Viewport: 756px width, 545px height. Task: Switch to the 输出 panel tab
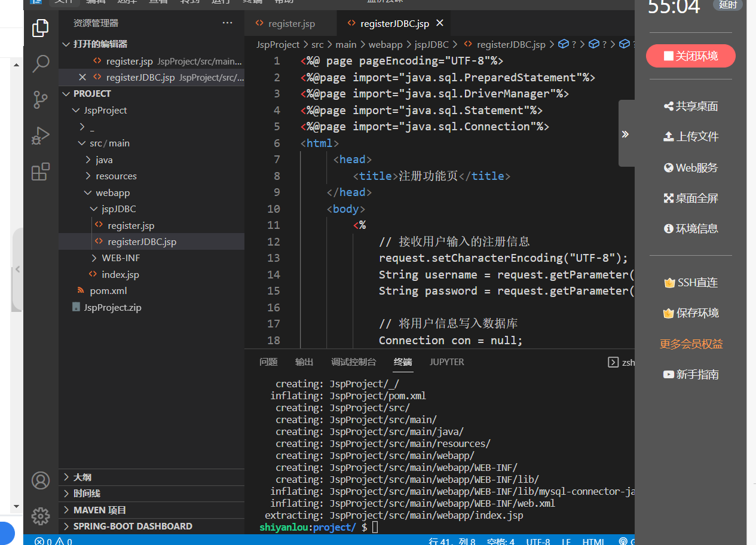click(x=304, y=362)
